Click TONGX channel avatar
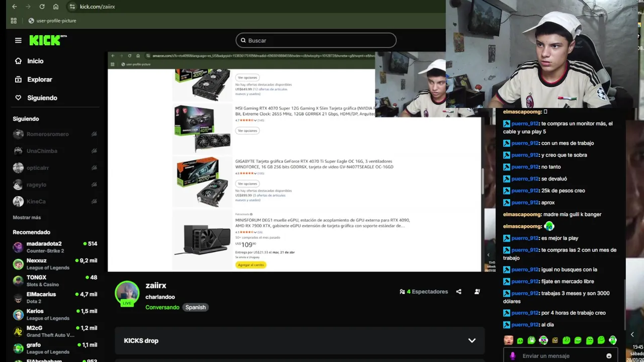The width and height of the screenshot is (644, 362). (x=18, y=281)
